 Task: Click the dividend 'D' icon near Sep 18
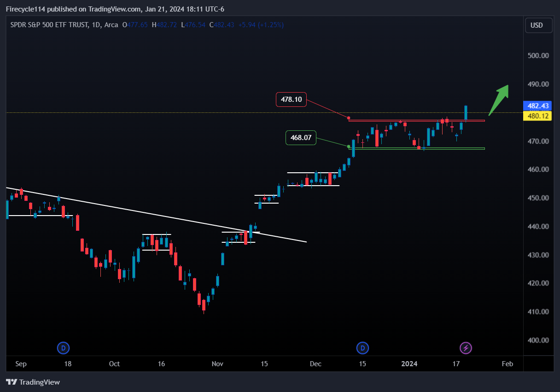(63, 348)
